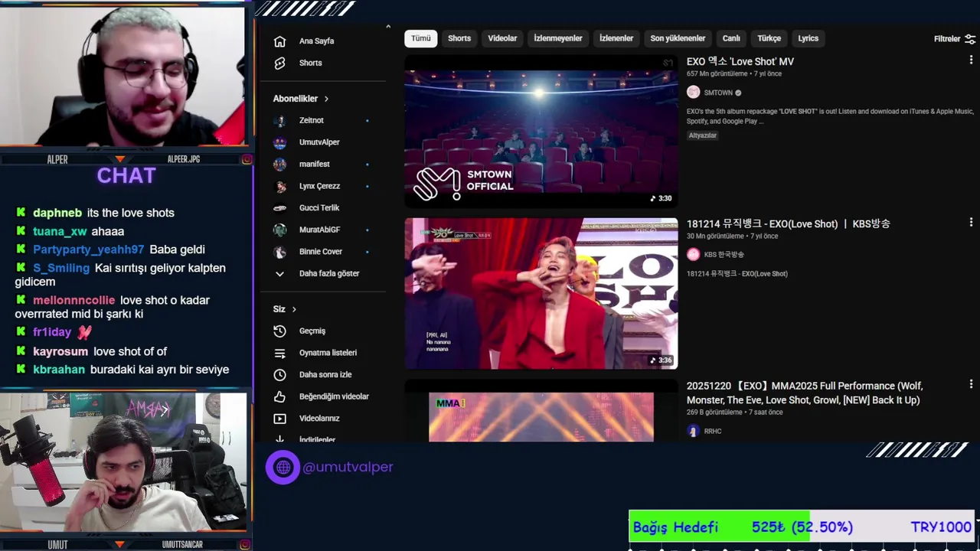Expand Abonelikler section chevron
This screenshot has width=980, height=551.
pyautogui.click(x=326, y=99)
